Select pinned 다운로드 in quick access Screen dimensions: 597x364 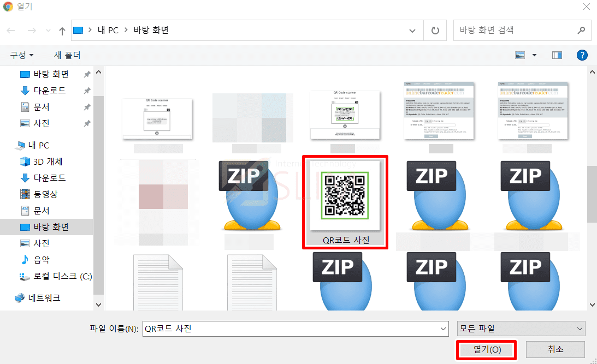click(x=50, y=91)
